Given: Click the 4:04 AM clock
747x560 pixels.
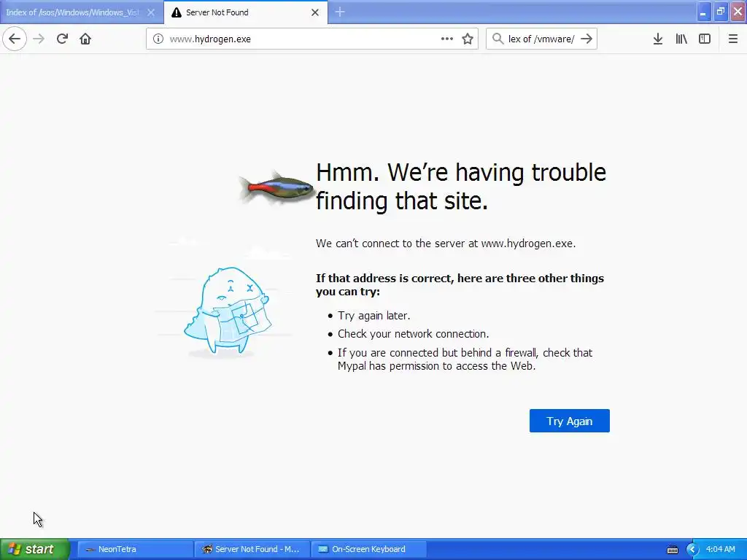Looking at the screenshot, I should (720, 549).
